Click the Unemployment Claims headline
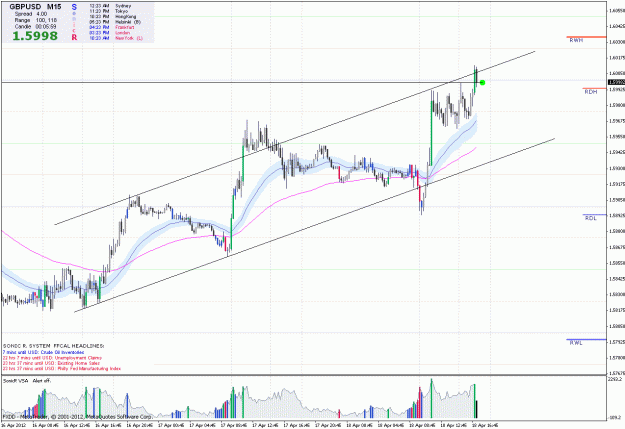The height and width of the screenshot is (429, 625). 52,358
